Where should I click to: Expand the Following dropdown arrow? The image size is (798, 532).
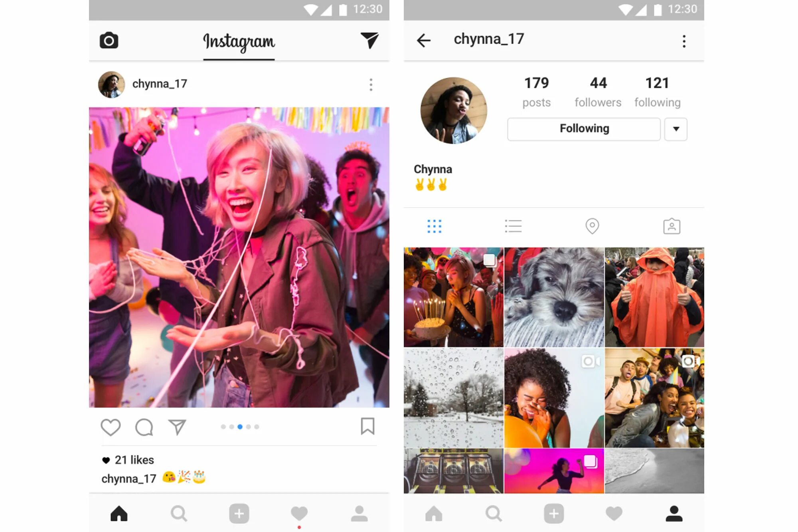point(676,129)
